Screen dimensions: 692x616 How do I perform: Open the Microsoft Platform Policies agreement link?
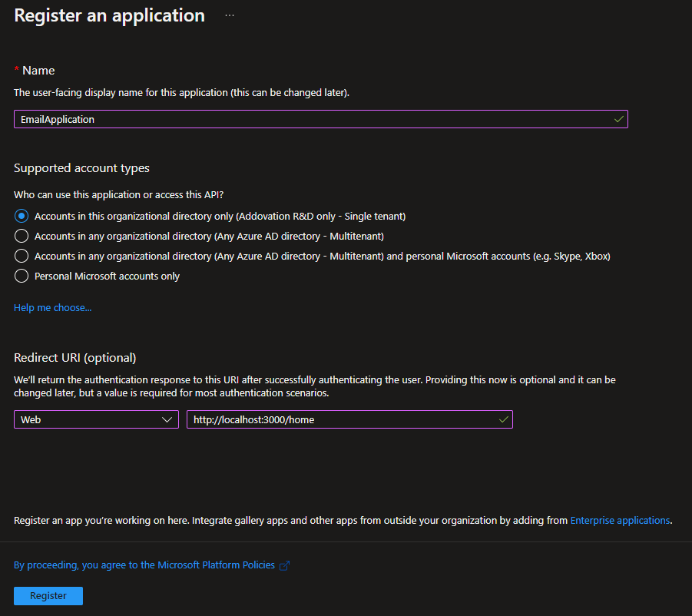pyautogui.click(x=144, y=565)
